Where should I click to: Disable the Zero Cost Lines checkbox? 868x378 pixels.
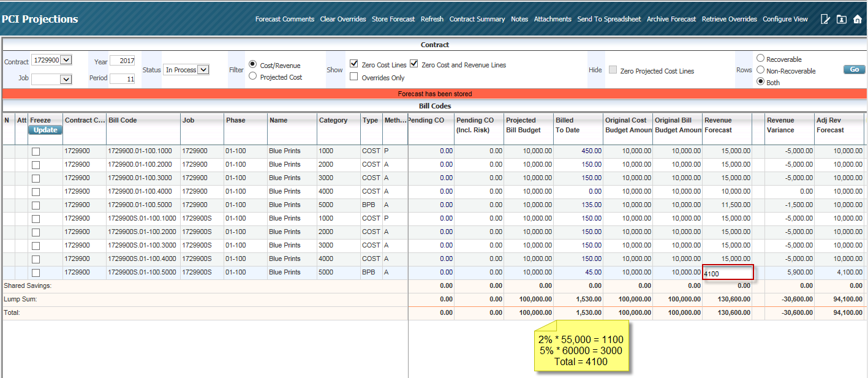tap(353, 62)
